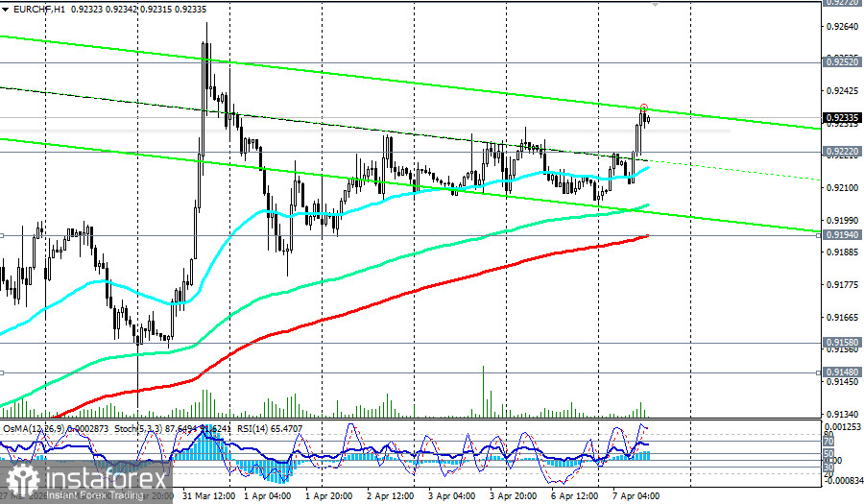This screenshot has width=864, height=504.
Task: Click the -0.000834 indicator scale value
Action: (x=843, y=481)
